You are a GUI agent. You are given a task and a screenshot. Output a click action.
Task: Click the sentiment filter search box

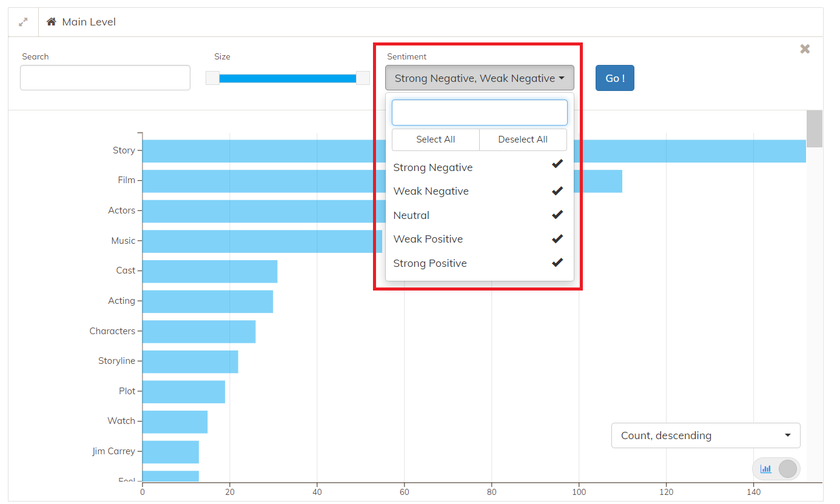(x=480, y=113)
